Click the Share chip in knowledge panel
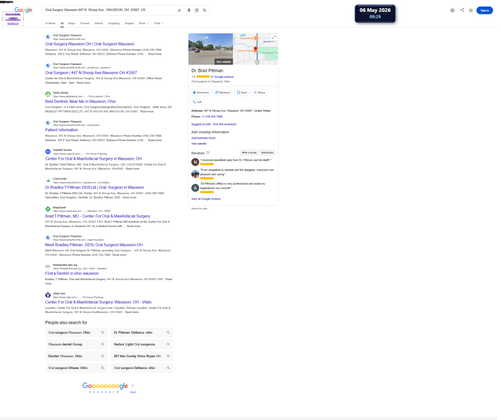Image resolution: width=500 pixels, height=420 pixels. point(259,92)
